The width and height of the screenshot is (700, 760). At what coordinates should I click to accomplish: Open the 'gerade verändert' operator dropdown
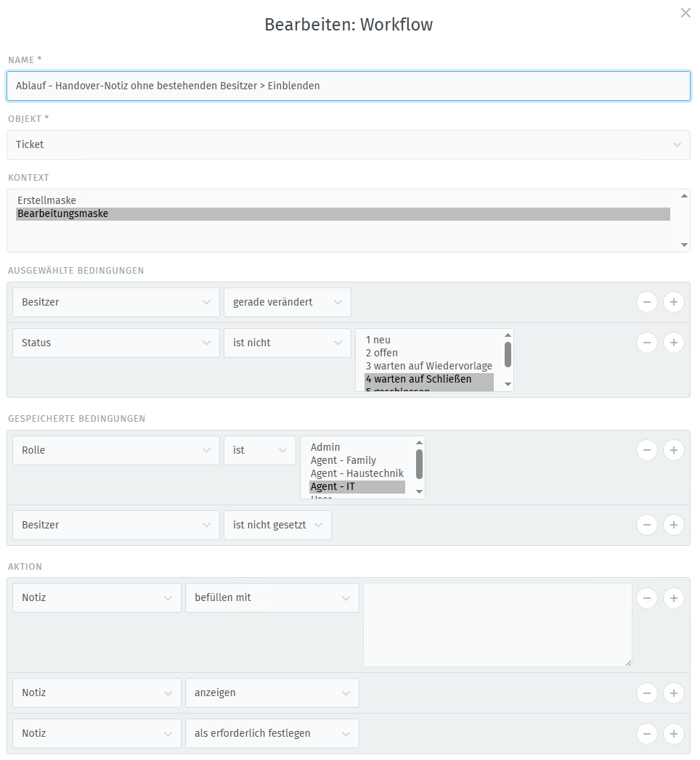coord(287,302)
